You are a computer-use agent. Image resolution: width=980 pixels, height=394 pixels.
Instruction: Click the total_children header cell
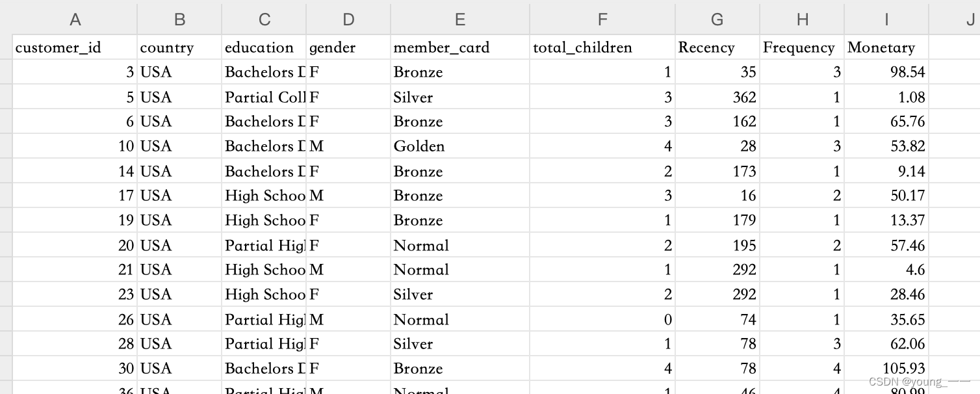pos(602,47)
